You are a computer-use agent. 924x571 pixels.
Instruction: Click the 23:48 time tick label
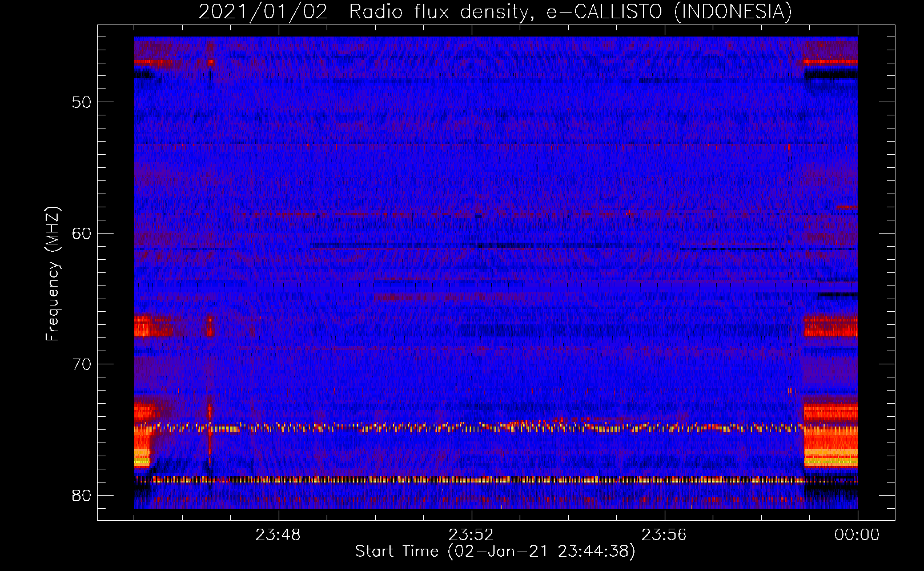point(278,535)
